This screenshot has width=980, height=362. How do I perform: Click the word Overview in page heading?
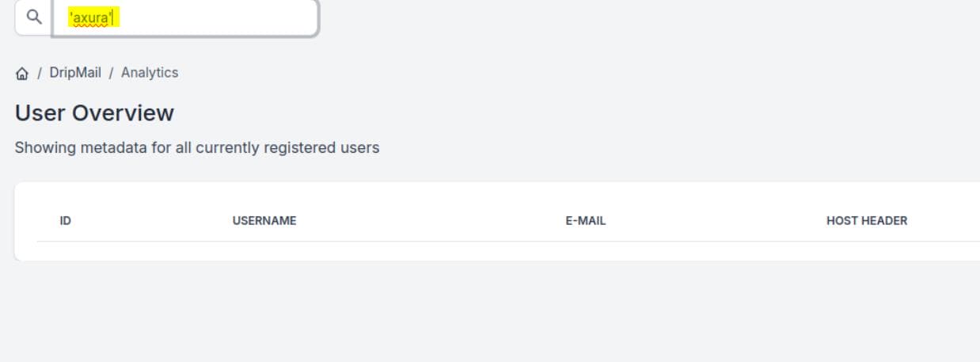point(123,112)
